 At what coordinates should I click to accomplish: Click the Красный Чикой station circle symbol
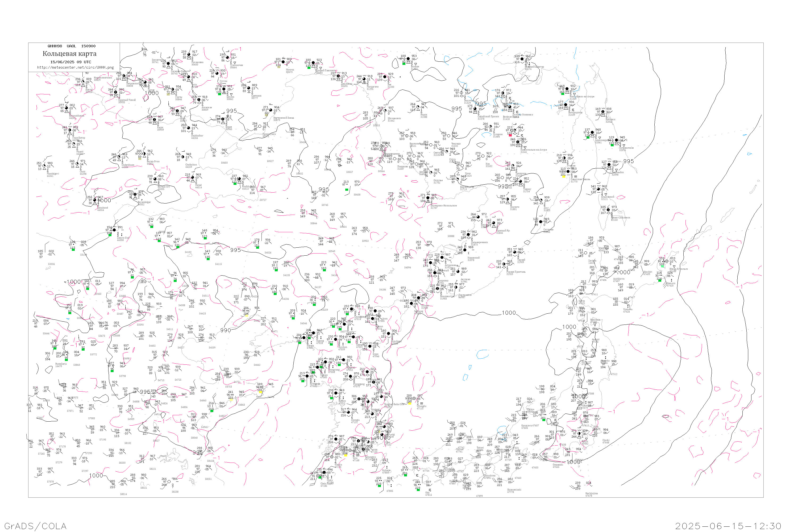(x=116, y=92)
